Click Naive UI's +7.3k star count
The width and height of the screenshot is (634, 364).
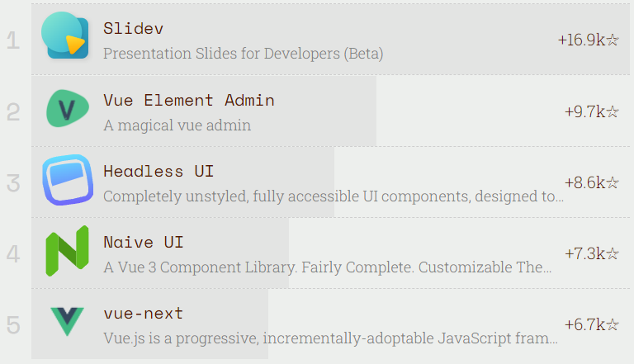pyautogui.click(x=591, y=253)
